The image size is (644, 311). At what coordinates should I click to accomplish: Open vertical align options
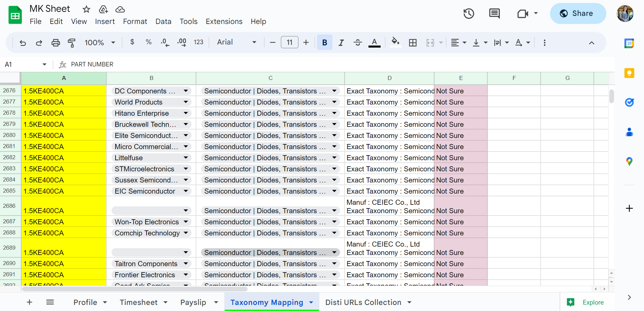pos(480,43)
